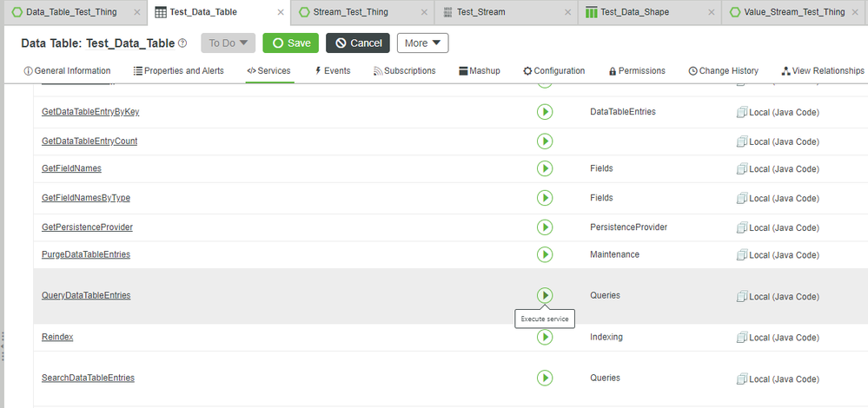Open the GetPersistenceProvider service link
This screenshot has width=868, height=408.
tap(87, 227)
